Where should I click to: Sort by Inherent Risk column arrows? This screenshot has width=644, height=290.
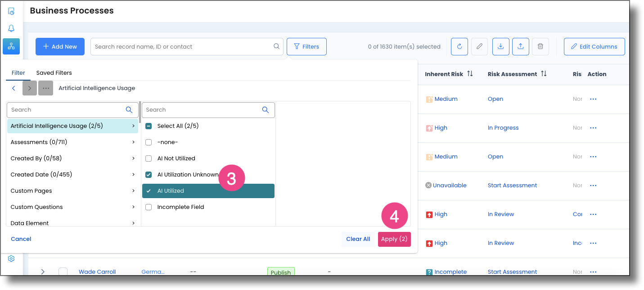[x=470, y=74]
